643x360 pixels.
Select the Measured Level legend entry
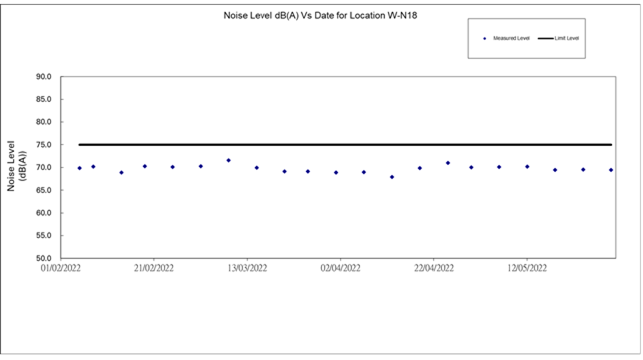[x=507, y=38]
